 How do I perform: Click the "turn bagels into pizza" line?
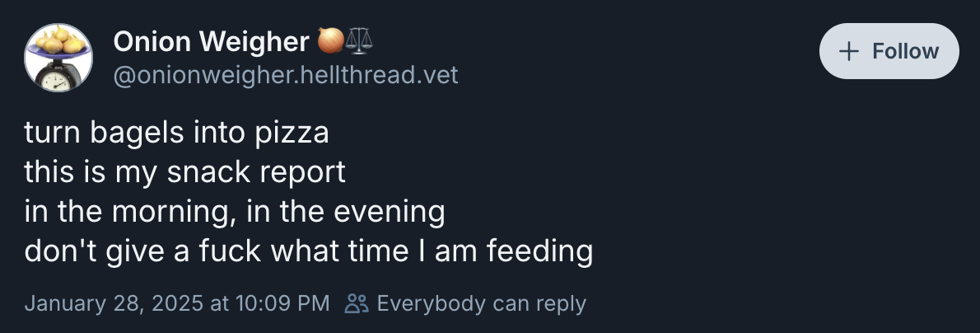176,133
